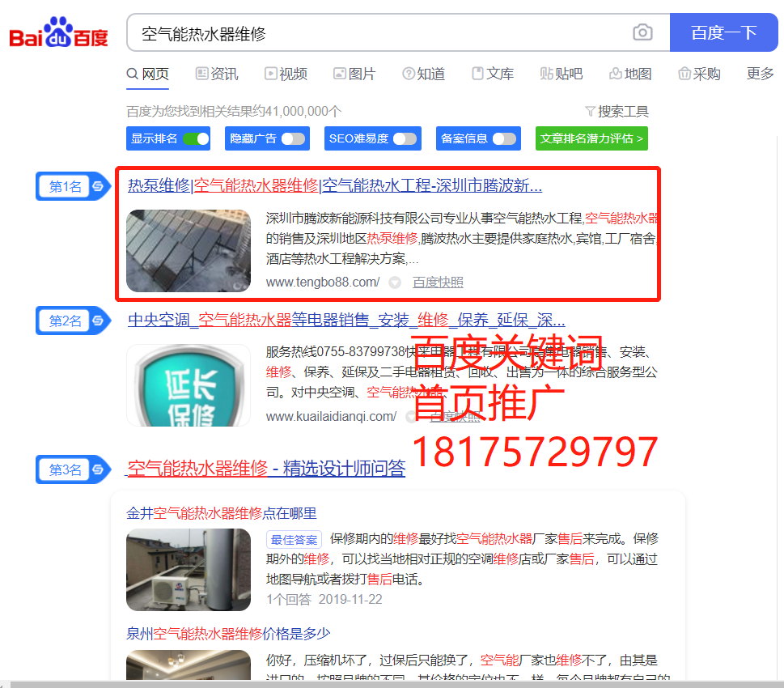Click the outdoor heat pump unit thumbnail
This screenshot has width=784, height=688.
[189, 569]
